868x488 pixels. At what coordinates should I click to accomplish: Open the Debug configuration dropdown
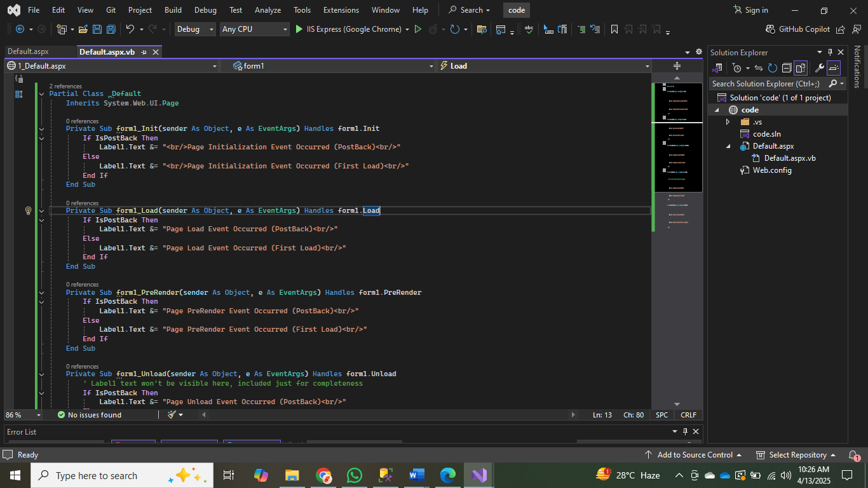[194, 29]
